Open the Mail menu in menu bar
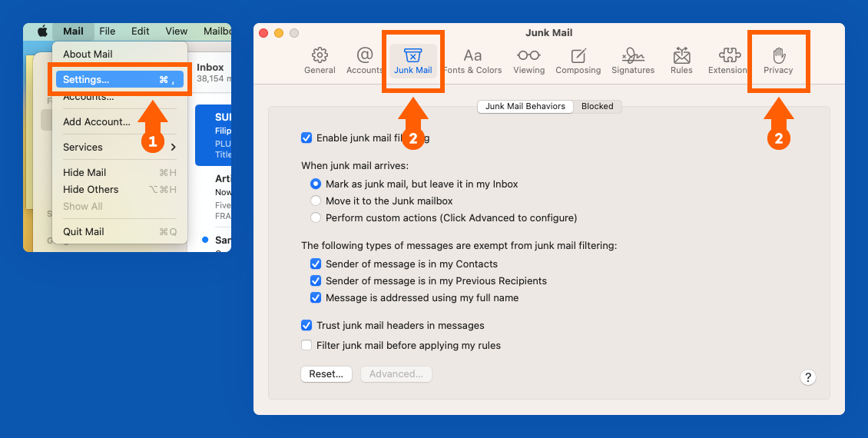 click(x=73, y=31)
